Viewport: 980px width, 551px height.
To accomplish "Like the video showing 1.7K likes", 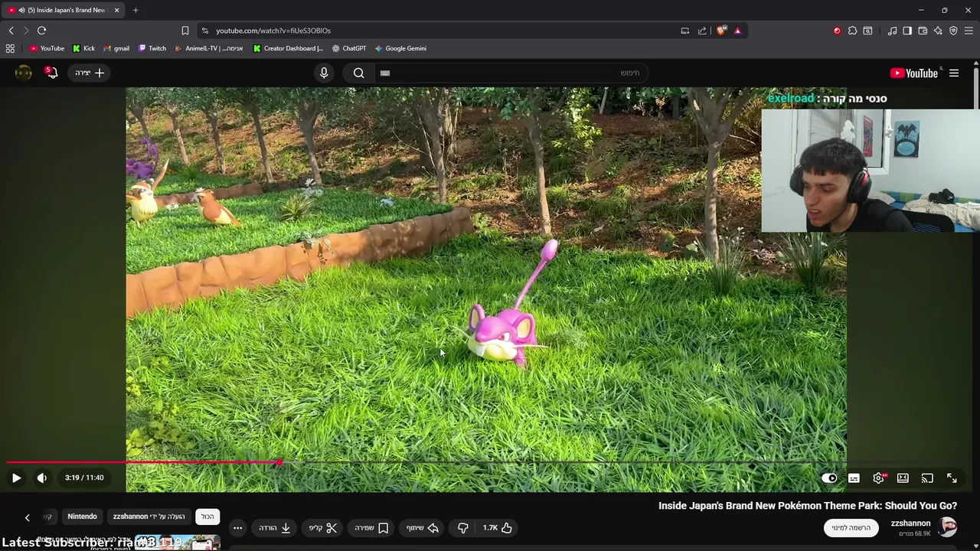I will click(498, 527).
